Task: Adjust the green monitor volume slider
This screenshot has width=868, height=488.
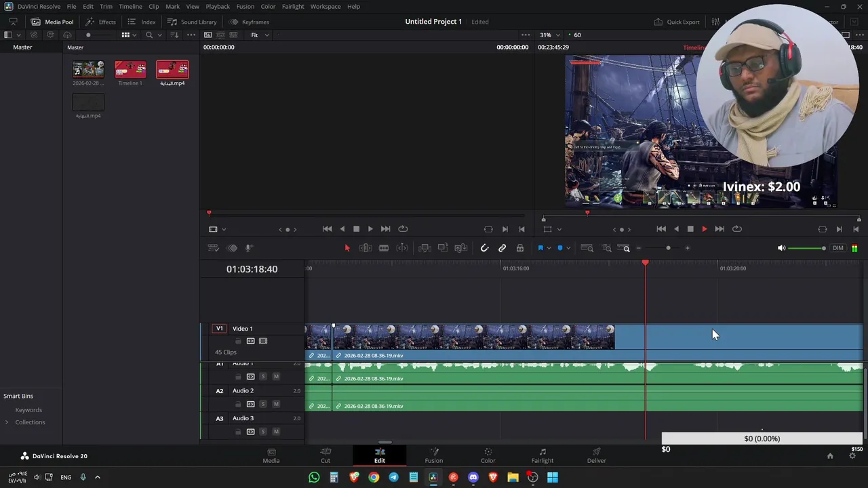Action: [807, 248]
